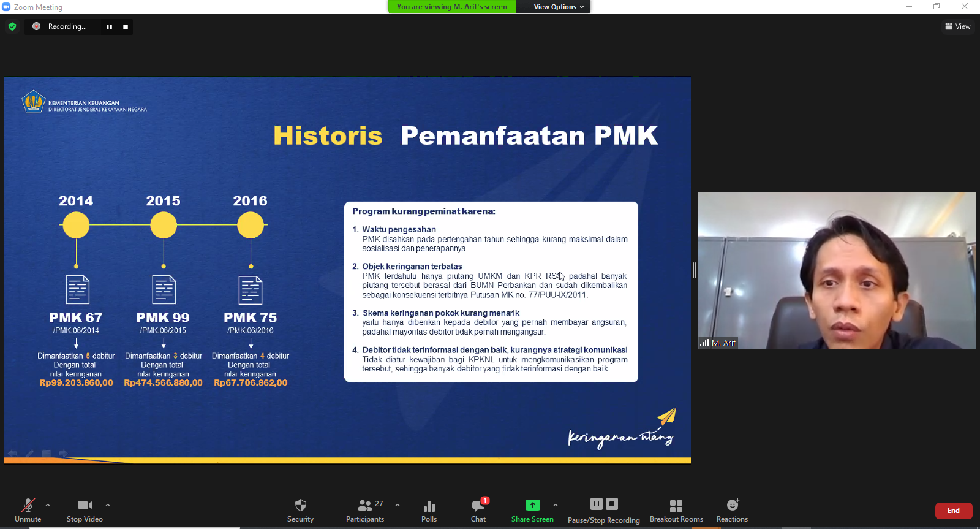The height and width of the screenshot is (529, 980).
Task: Expand Share Screen options arrow
Action: point(556,505)
